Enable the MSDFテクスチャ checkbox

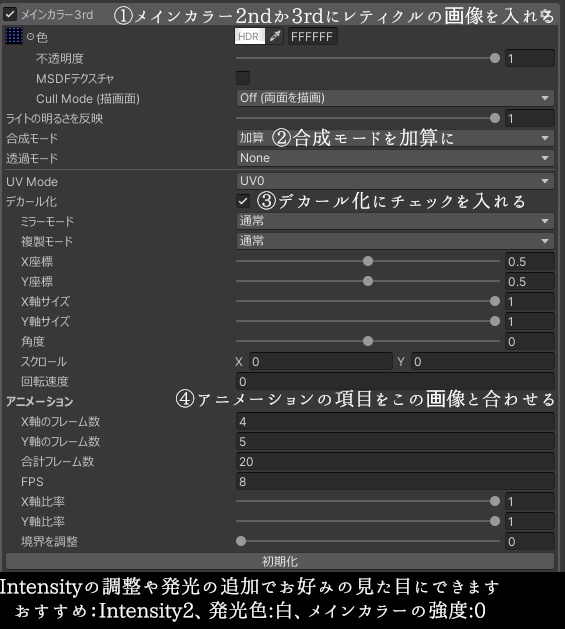[243, 78]
